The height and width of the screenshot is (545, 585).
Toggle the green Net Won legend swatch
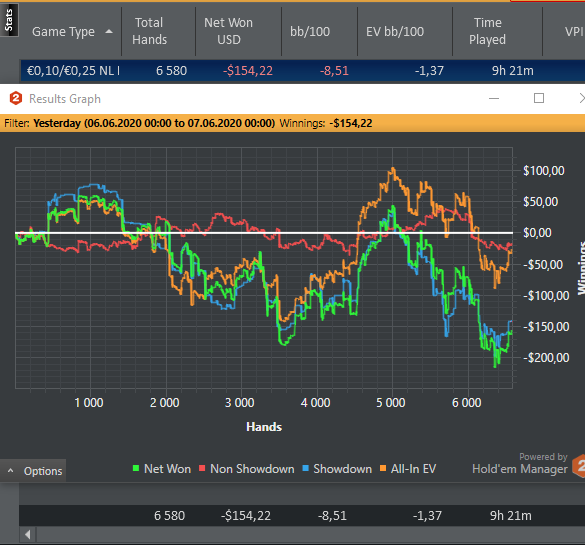tap(136, 469)
